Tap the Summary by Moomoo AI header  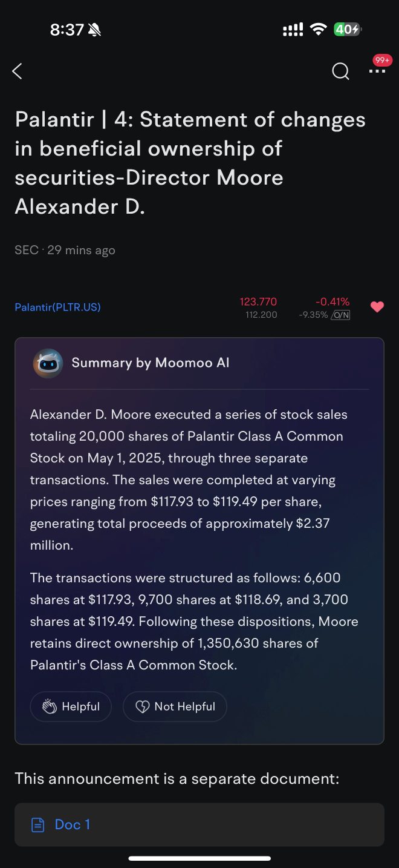(x=151, y=363)
